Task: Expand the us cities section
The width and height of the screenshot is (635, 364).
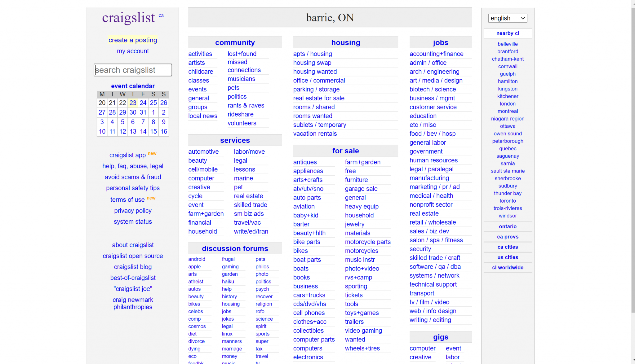Action: coord(508,257)
